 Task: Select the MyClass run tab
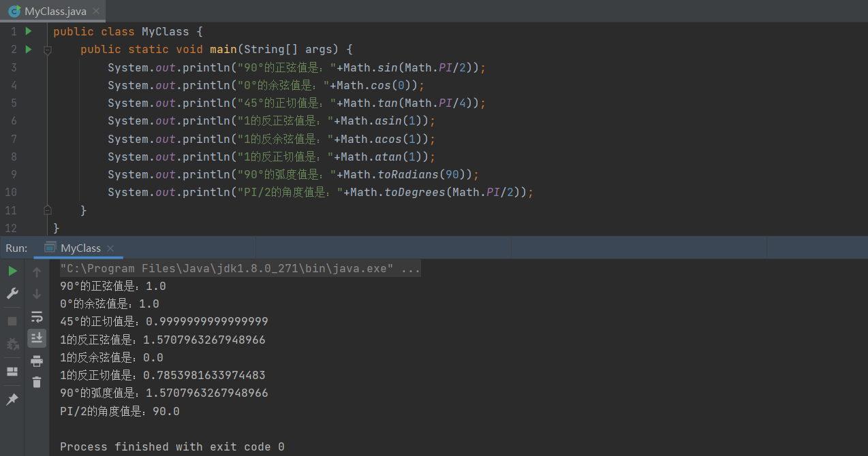[x=80, y=248]
